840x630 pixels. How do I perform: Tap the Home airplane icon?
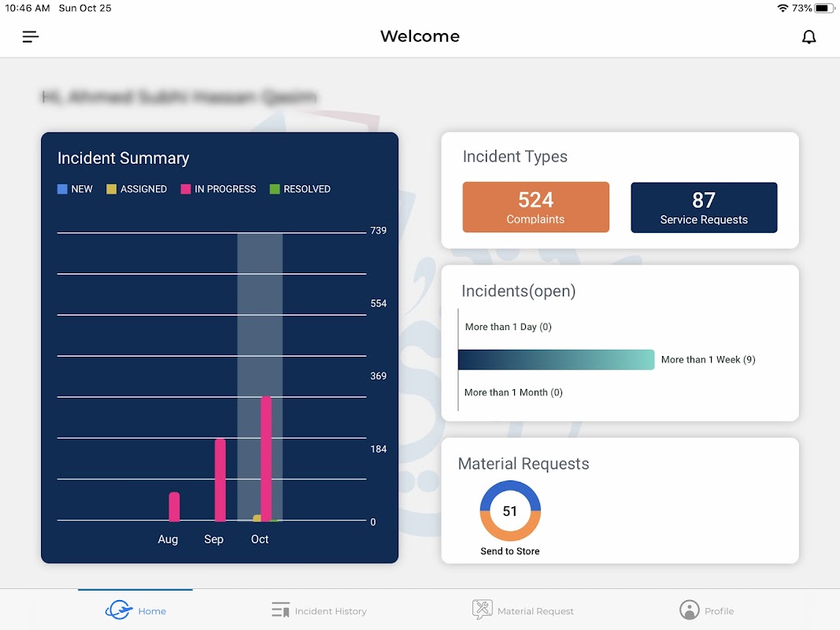(x=118, y=610)
